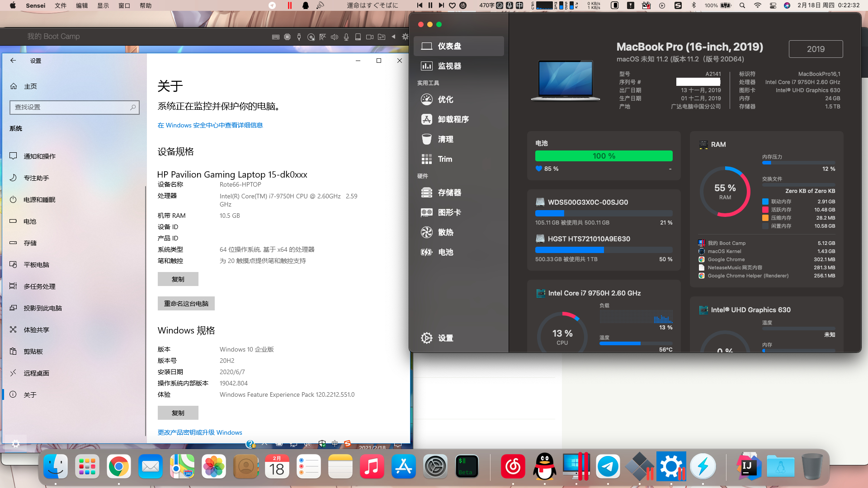Click 复制 button under device specs
Viewport: 868px width, 488px height.
[x=178, y=279]
